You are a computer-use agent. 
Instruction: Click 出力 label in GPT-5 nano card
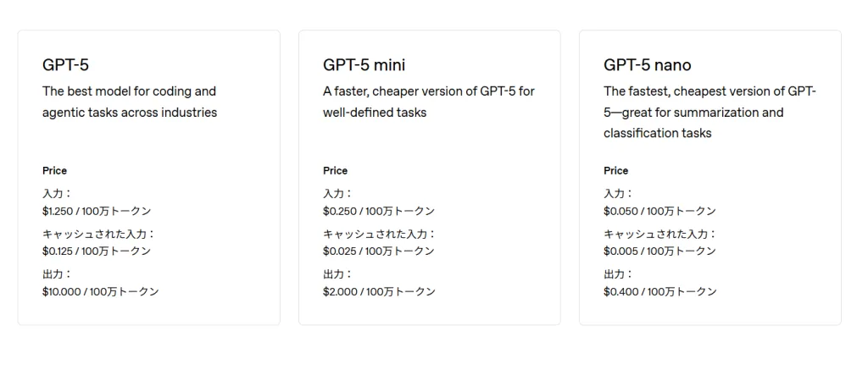(618, 274)
